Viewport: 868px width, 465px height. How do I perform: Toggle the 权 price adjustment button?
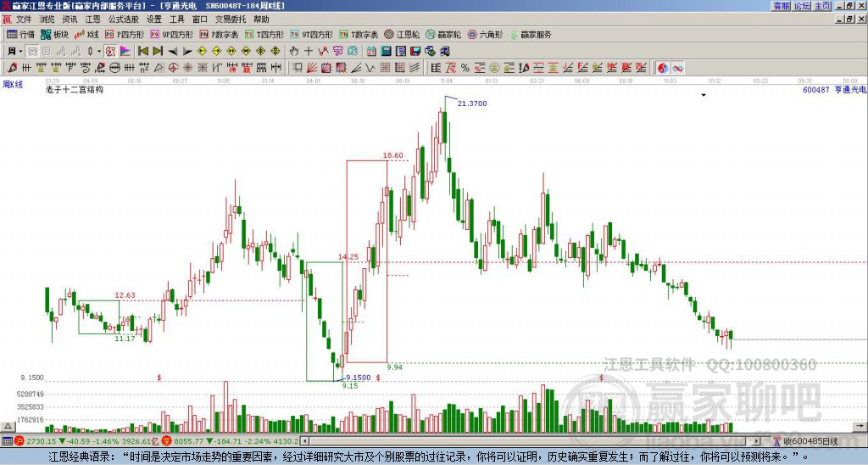[x=110, y=51]
